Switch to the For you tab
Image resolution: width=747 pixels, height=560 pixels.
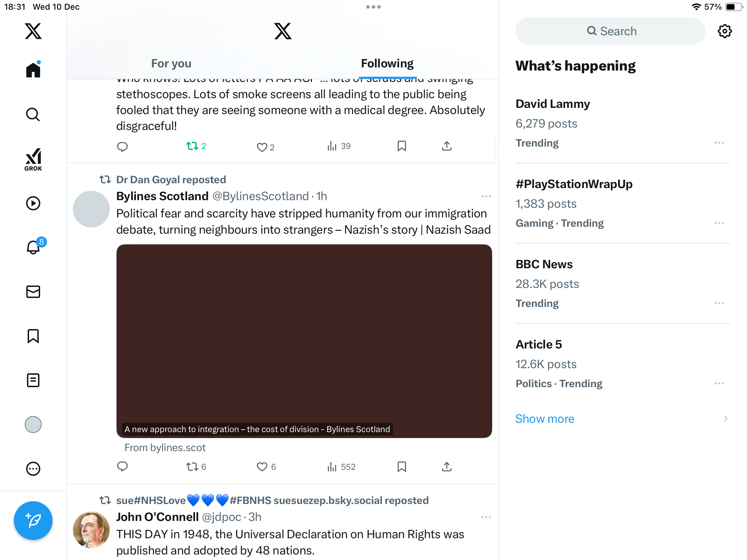click(171, 64)
